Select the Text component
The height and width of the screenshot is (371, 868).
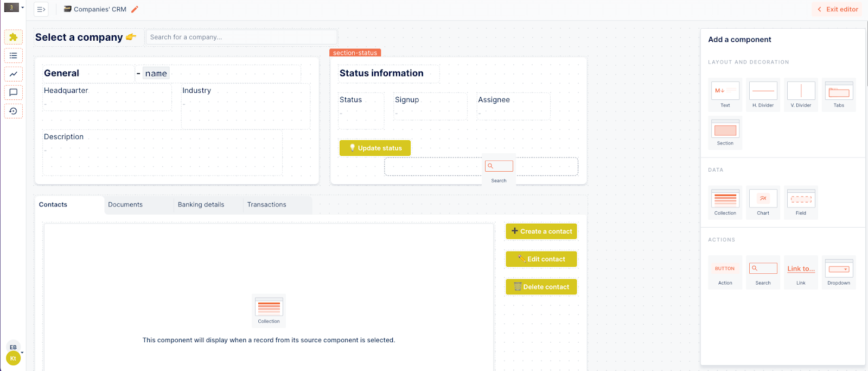725,95
